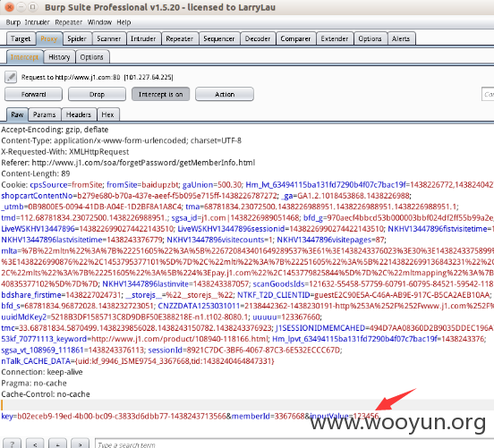Image resolution: width=494 pixels, height=448 pixels.
Task: Open the Help menu
Action: 123,22
